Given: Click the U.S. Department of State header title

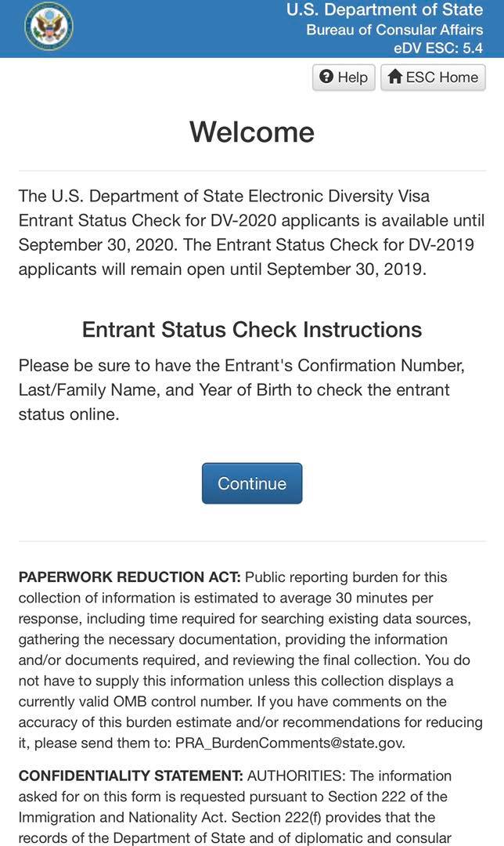Looking at the screenshot, I should [x=384, y=9].
